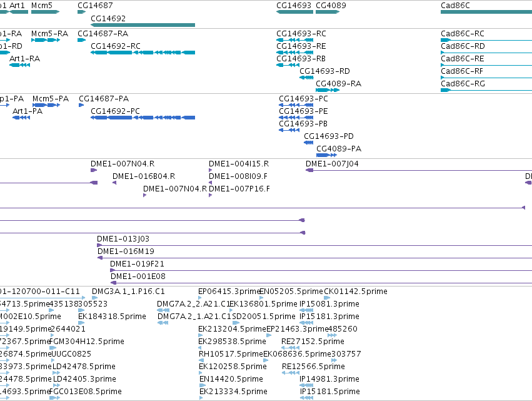Click the CK01142.5prime EST label
532x401 pixels.
pyautogui.click(x=356, y=292)
